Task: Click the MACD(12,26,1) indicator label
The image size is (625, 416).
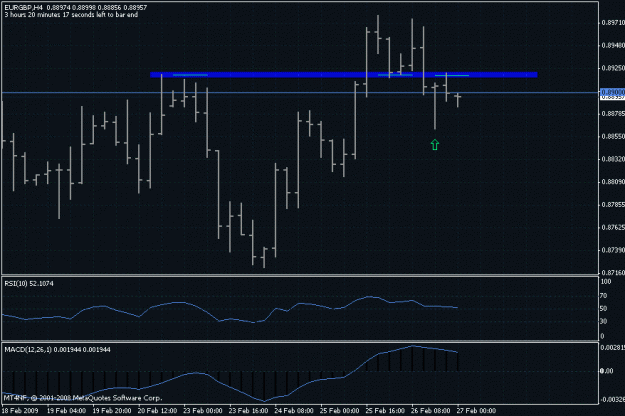Action: coord(57,349)
